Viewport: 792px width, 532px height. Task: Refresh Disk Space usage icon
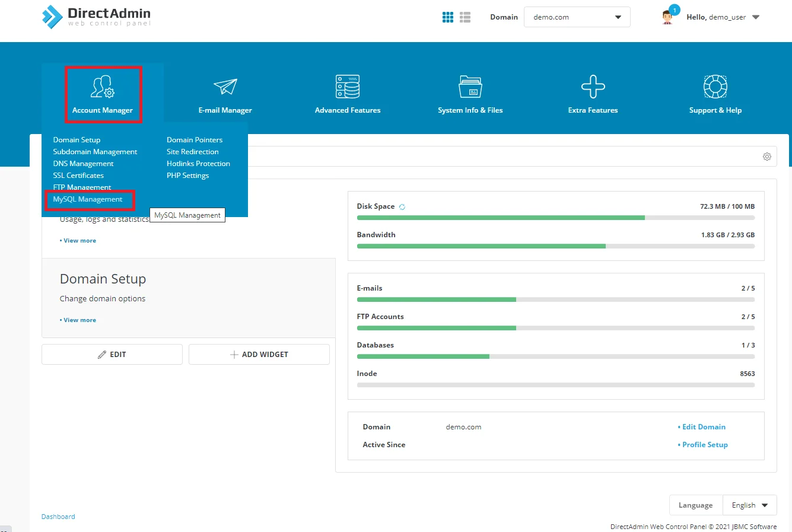click(x=402, y=207)
